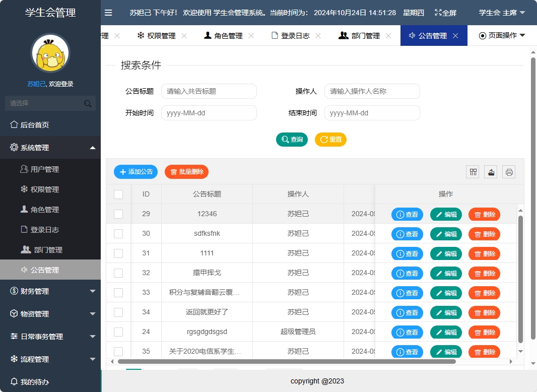
Task: Click the 公告标题 input field
Action: (x=209, y=91)
